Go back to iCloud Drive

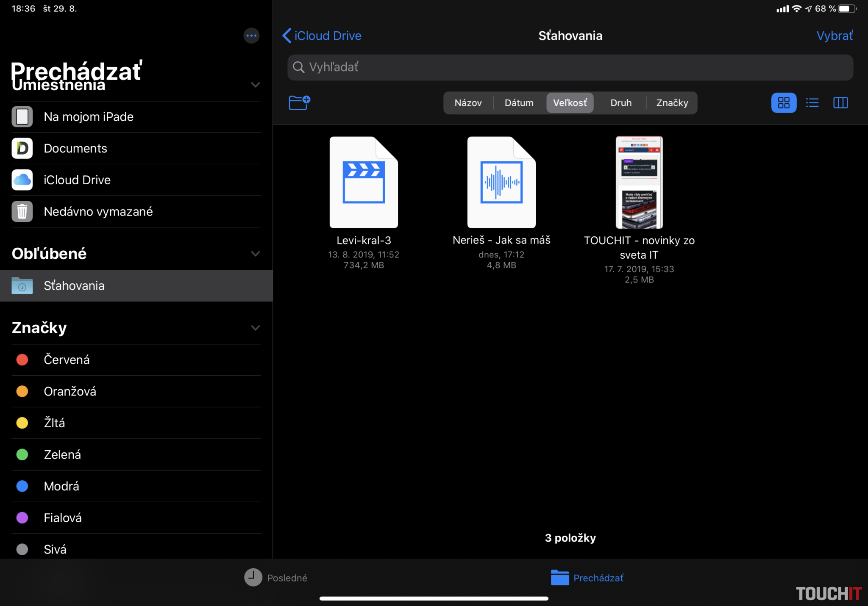click(322, 36)
